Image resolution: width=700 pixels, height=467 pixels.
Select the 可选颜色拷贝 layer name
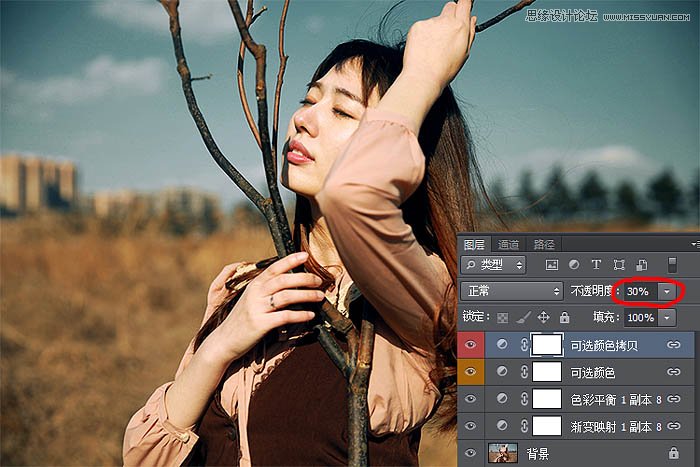604,345
